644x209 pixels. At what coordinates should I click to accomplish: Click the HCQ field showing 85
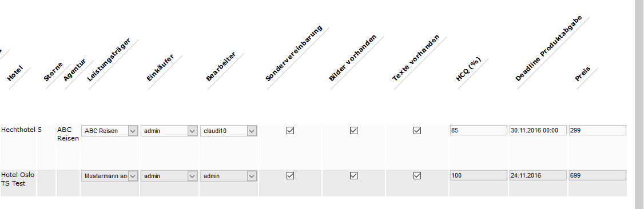(x=479, y=130)
